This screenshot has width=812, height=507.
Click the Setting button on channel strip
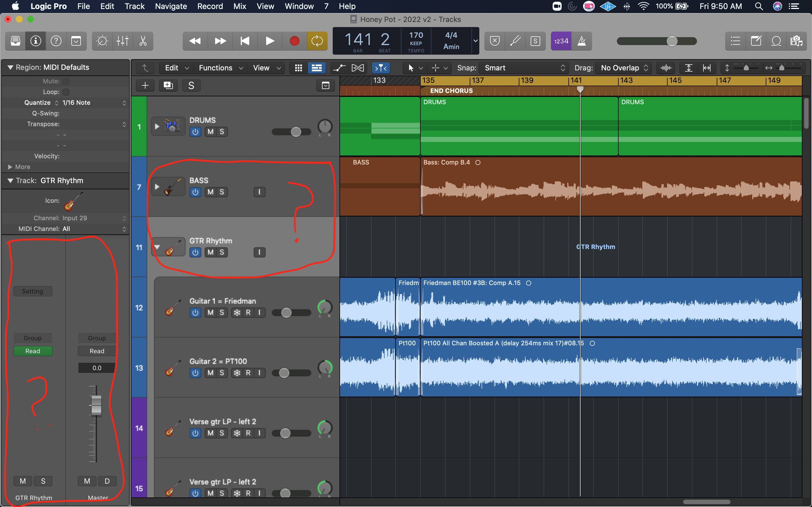click(x=32, y=292)
